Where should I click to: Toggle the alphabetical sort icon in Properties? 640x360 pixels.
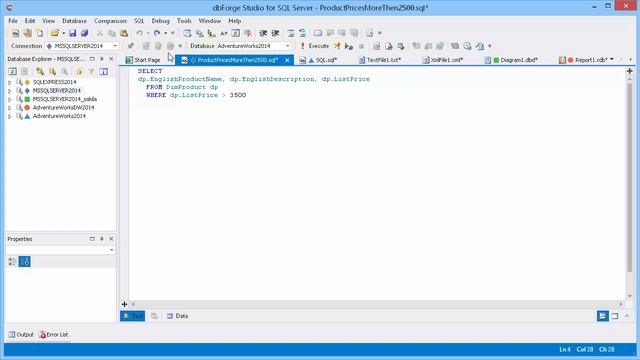24,262
